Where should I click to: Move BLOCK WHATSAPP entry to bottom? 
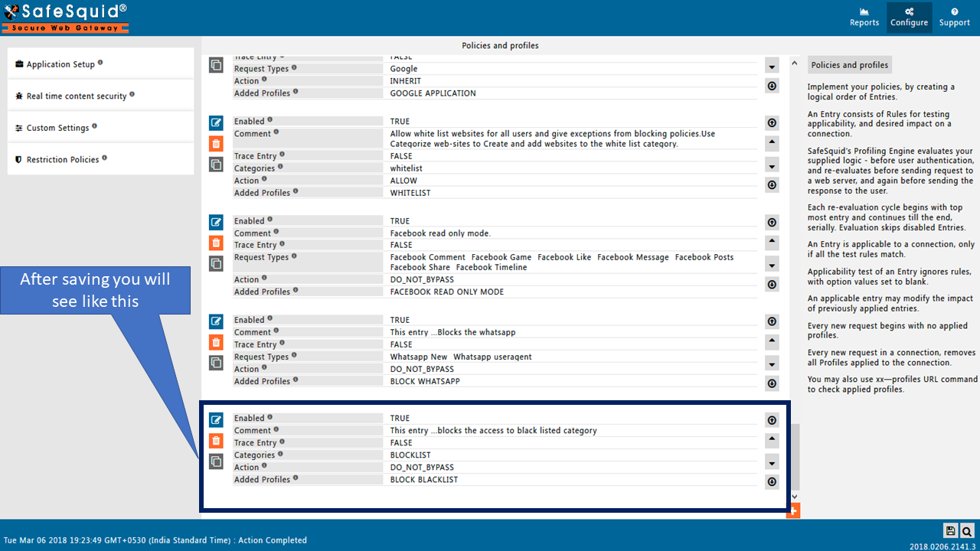click(772, 383)
